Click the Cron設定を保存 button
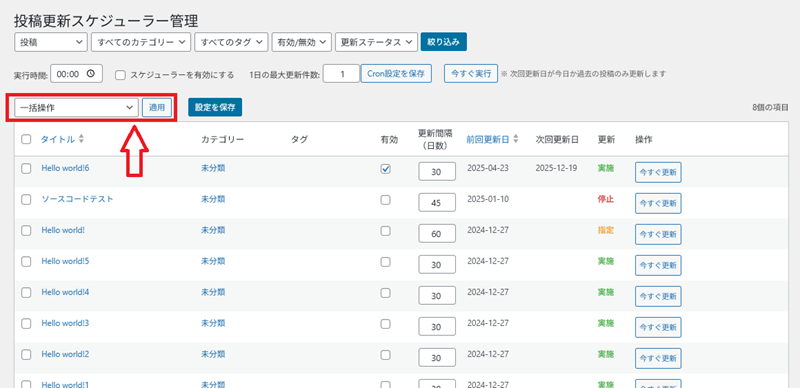The height and width of the screenshot is (388, 800). click(x=396, y=74)
